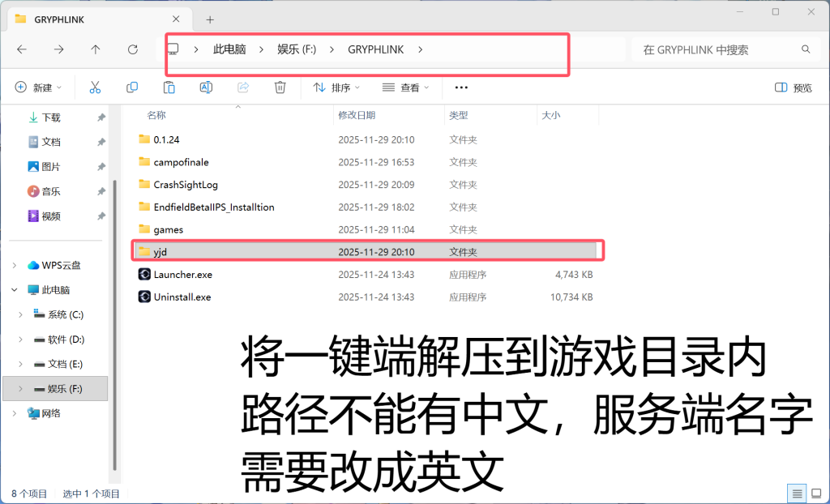Screen dimensions: 830x504
Task: Click the Copy icon in the command bar
Action: [132, 87]
